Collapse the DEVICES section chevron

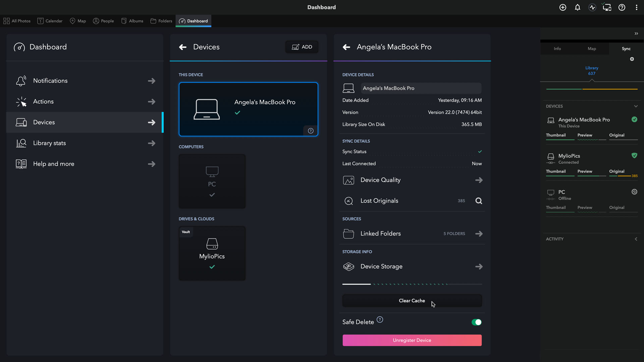click(x=636, y=106)
